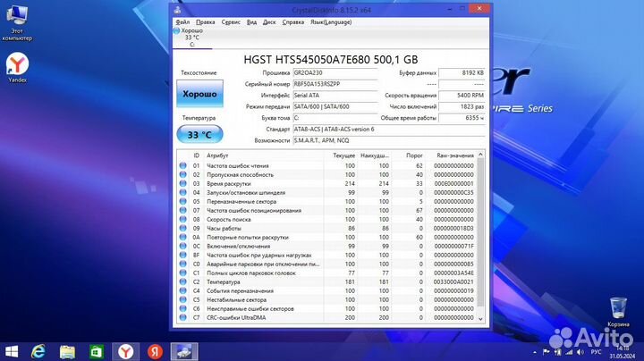
Task: Open the Корзина recycle bin icon
Action: pos(617,309)
